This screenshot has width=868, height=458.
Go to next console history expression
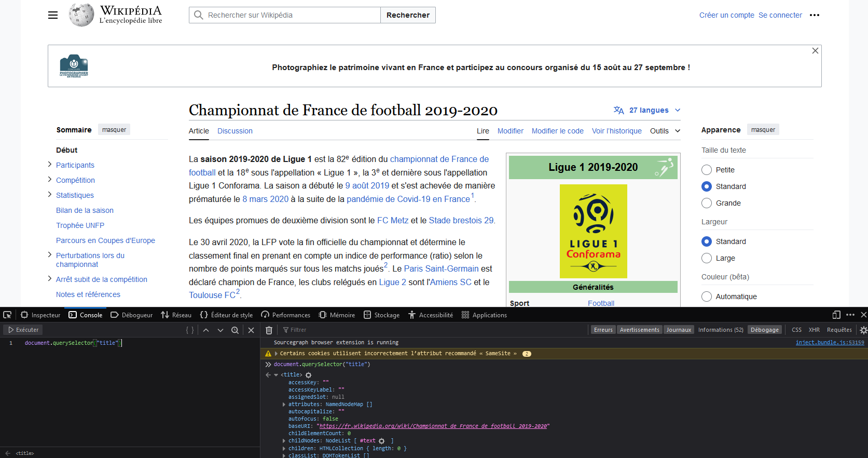tap(221, 330)
